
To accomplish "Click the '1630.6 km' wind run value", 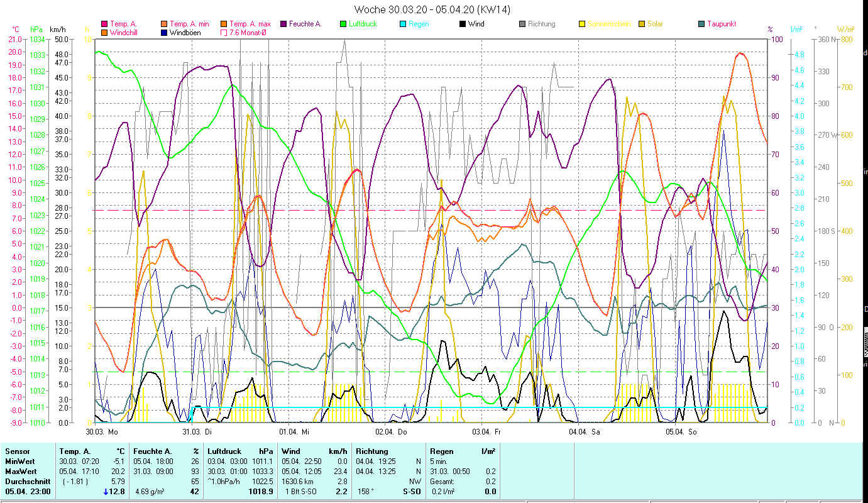I will 297,482.
